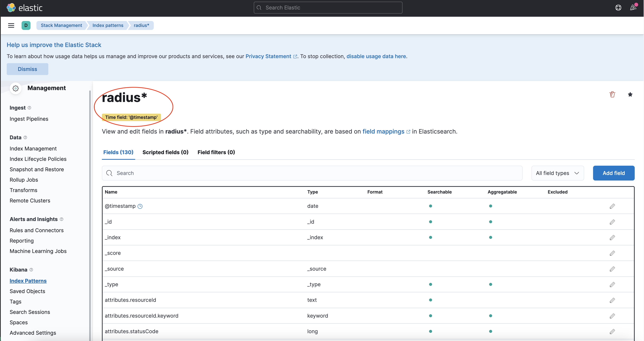Delete index pattern with trash icon
This screenshot has width=644, height=341.
[612, 94]
